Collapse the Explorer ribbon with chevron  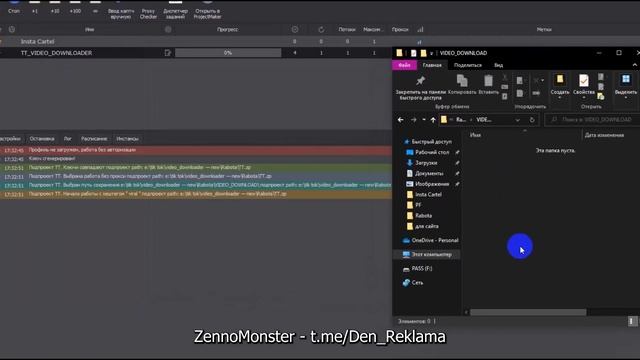click(x=635, y=65)
